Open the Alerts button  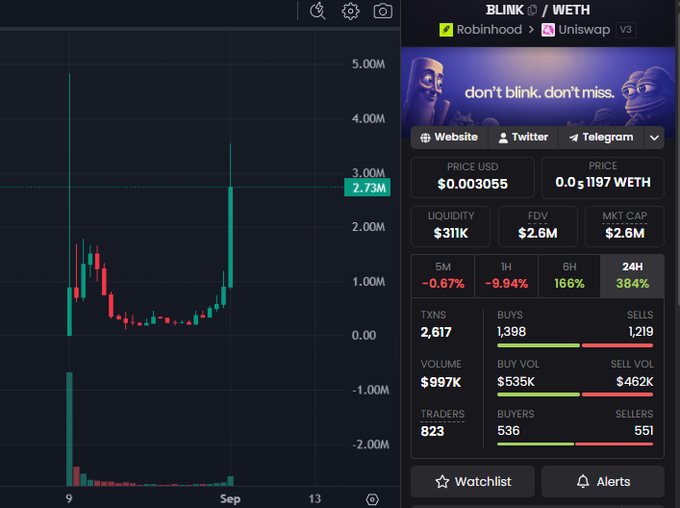click(603, 482)
